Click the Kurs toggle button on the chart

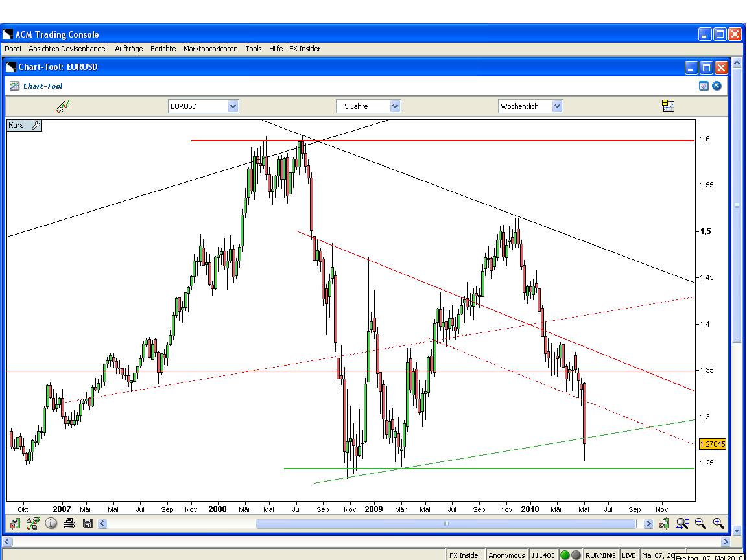click(16, 125)
